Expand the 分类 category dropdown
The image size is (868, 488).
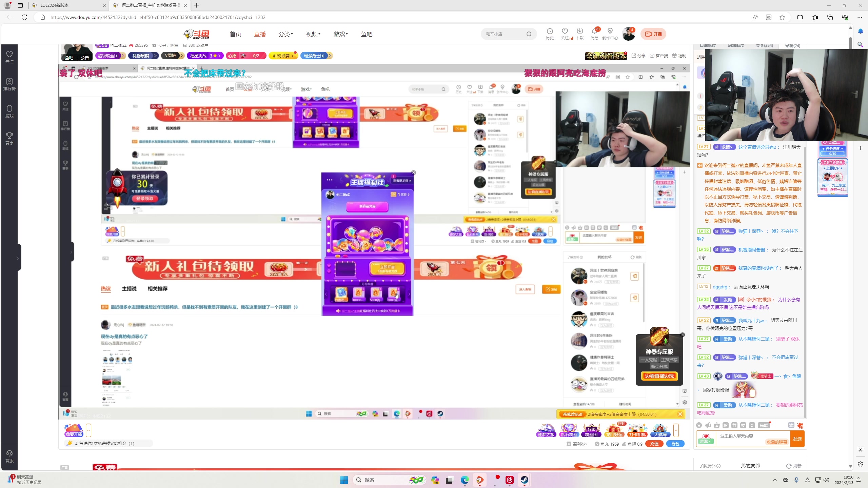tap(285, 34)
